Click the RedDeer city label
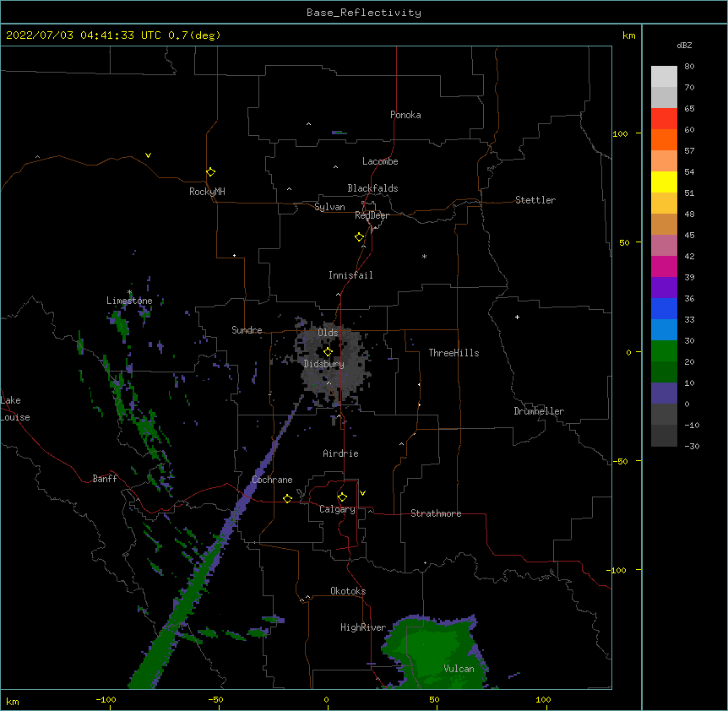The height and width of the screenshot is (711, 728). click(x=372, y=215)
